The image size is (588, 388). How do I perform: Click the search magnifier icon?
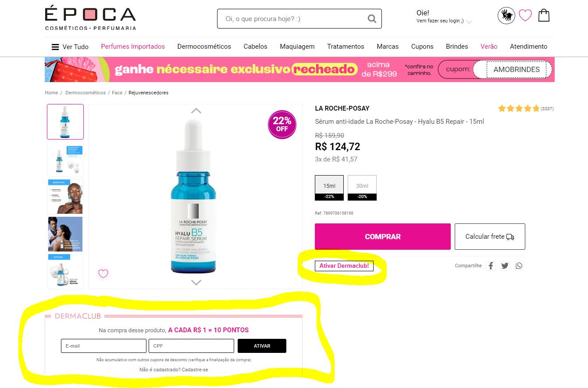(372, 19)
